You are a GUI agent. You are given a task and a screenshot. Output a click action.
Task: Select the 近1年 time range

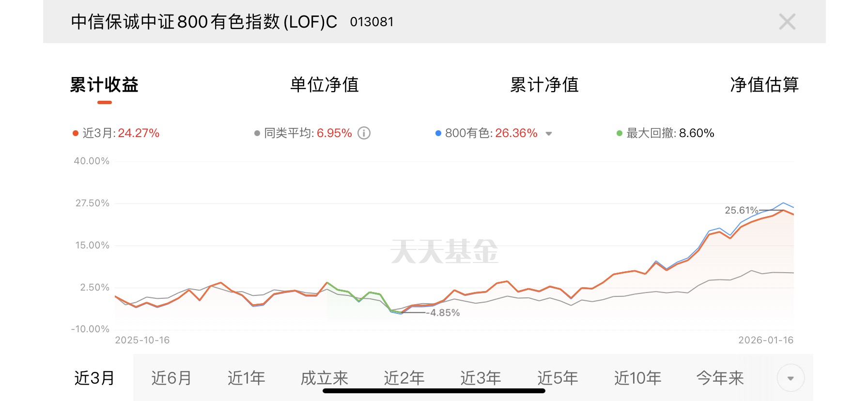(x=247, y=378)
